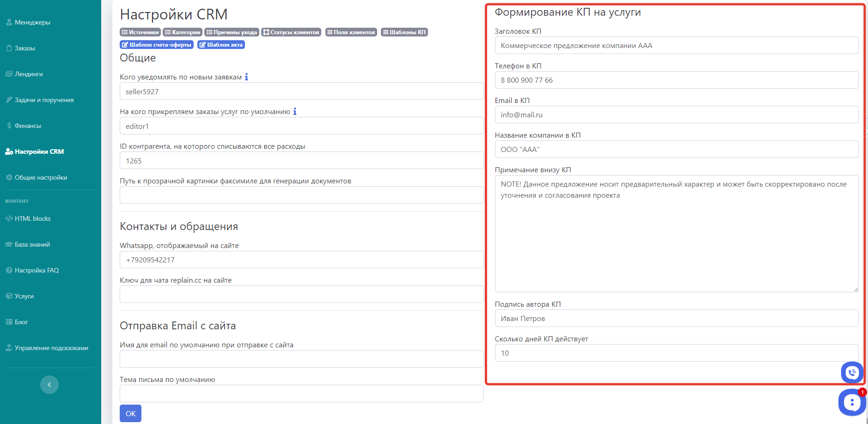This screenshot has width=868, height=424.
Task: Open Причины ухода list button
Action: 232,32
